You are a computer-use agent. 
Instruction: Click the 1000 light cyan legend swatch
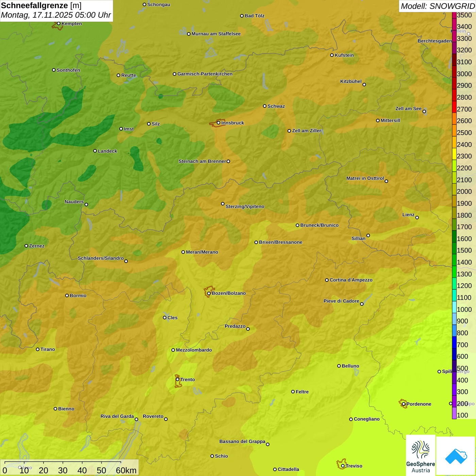(x=454, y=307)
